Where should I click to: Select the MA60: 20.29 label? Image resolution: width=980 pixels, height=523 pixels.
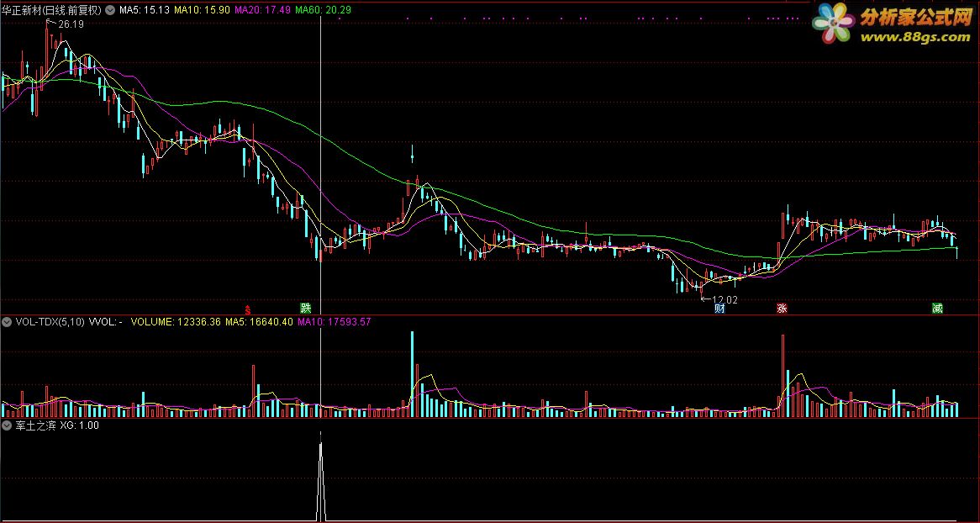coord(323,10)
